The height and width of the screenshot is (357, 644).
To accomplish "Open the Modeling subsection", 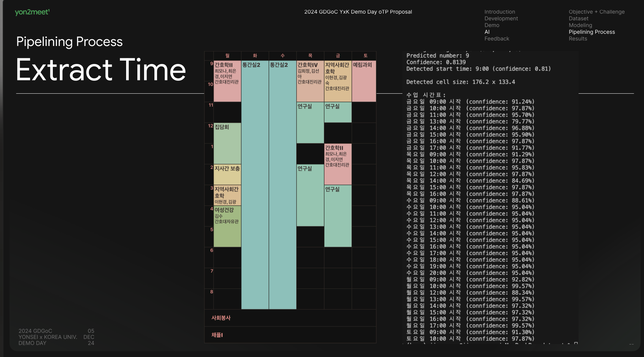I will [x=580, y=25].
